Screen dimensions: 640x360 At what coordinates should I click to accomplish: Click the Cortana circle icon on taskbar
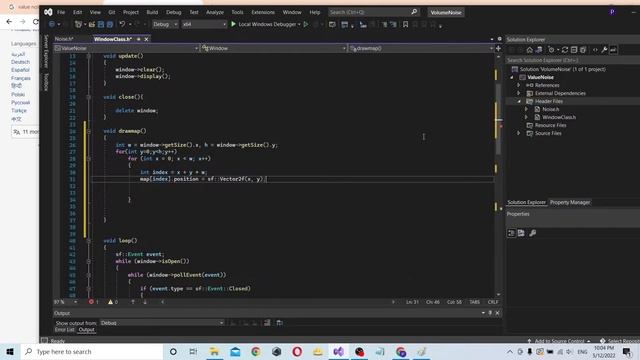[x=173, y=351]
